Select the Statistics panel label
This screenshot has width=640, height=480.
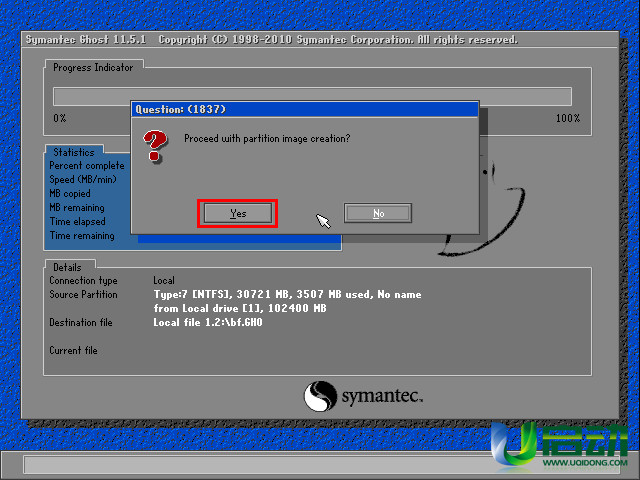[73, 152]
